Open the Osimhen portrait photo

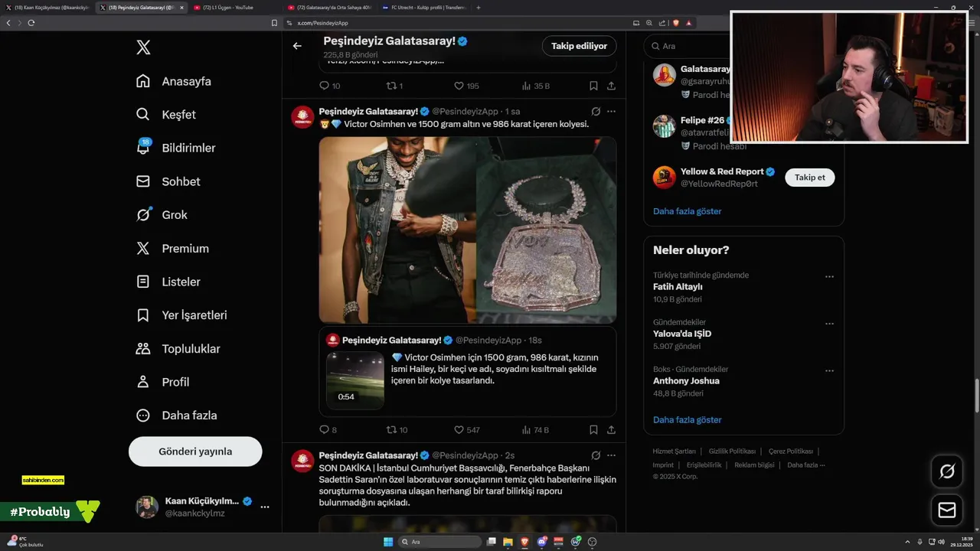click(397, 230)
